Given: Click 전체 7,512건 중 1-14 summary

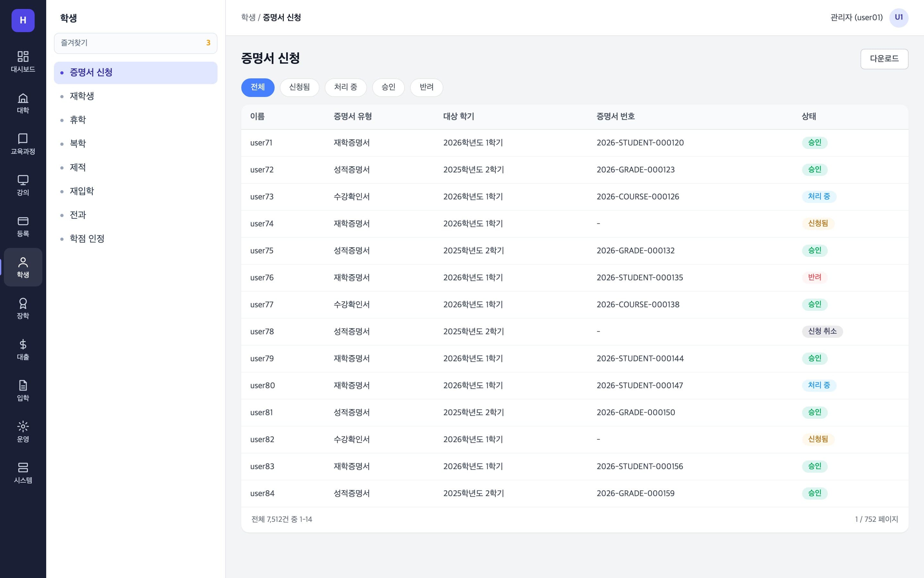Looking at the screenshot, I should click(281, 520).
